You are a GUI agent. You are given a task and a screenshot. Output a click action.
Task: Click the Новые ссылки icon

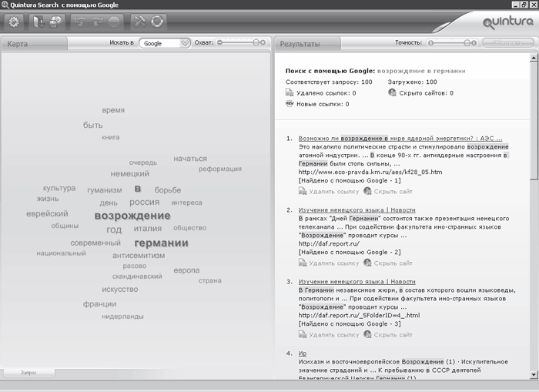[290, 103]
